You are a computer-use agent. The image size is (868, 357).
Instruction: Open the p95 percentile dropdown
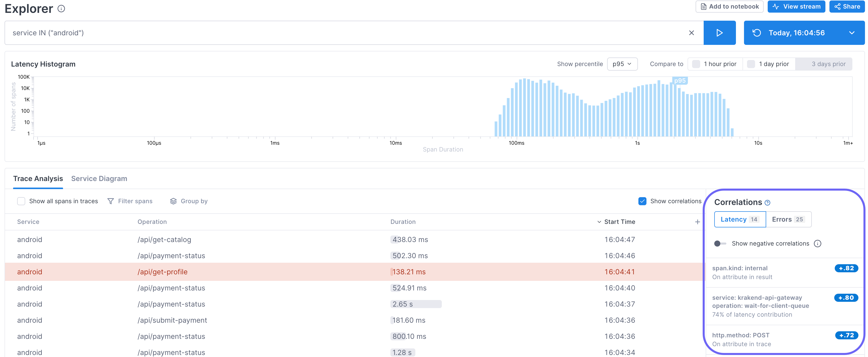[622, 64]
